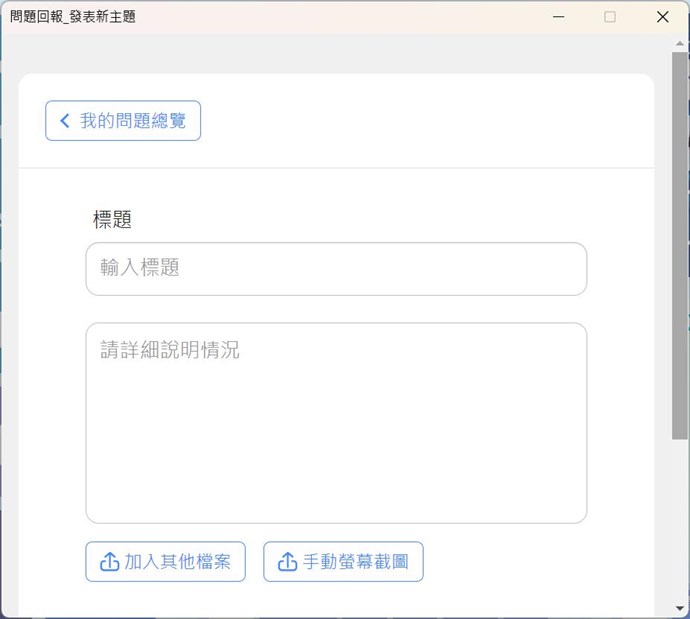Viewport: 690px width, 619px height.
Task: Focus the 輸入標題 title field
Action: [335, 269]
